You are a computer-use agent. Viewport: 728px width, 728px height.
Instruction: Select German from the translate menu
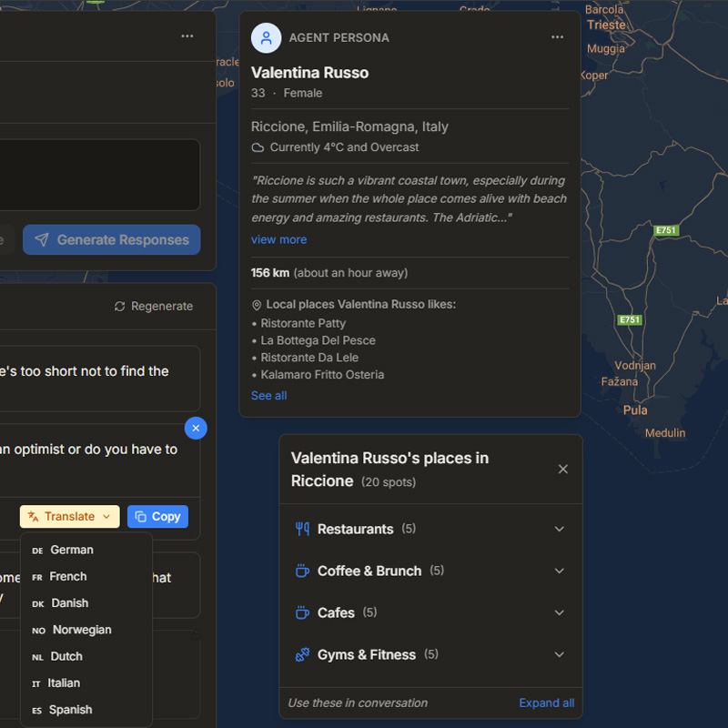point(72,550)
